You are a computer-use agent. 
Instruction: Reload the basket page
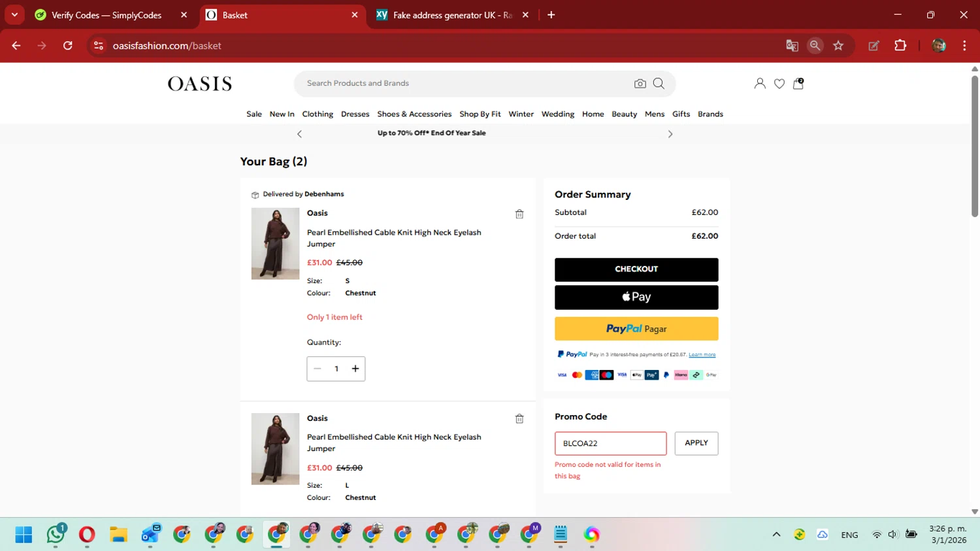click(x=68, y=46)
